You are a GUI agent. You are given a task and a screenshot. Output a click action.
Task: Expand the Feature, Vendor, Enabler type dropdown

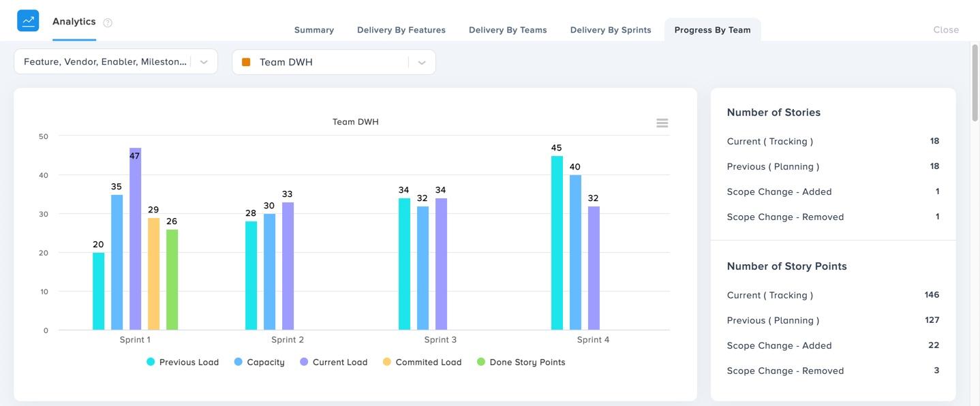tap(203, 62)
